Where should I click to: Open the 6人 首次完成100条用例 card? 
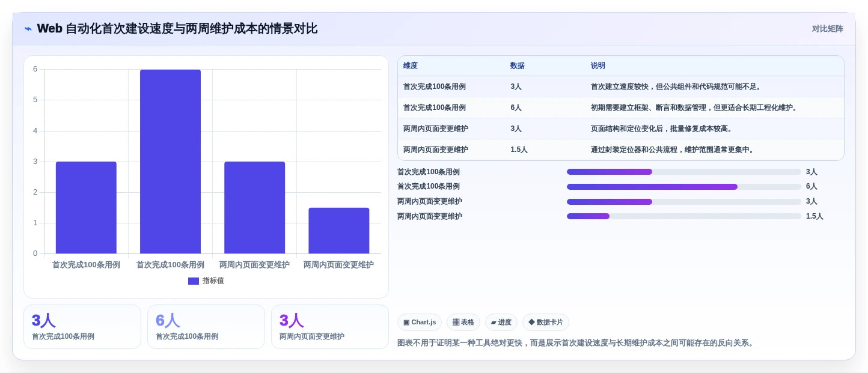206,327
